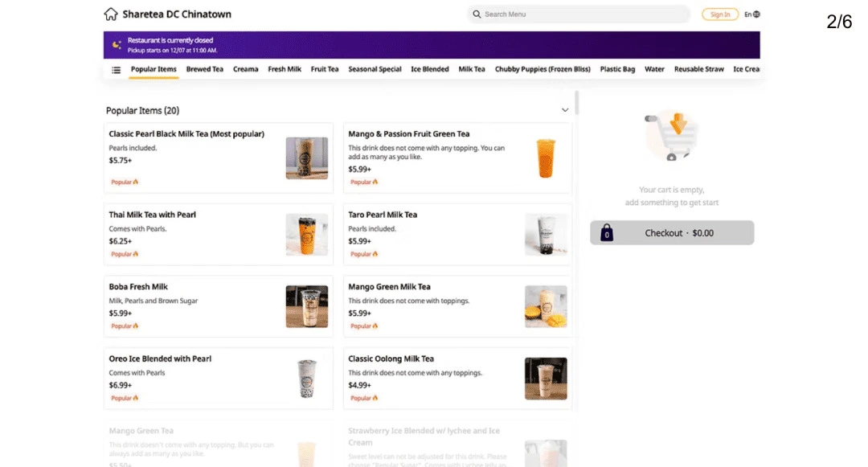The height and width of the screenshot is (467, 868).
Task: Open the category list hamburger icon
Action: point(117,70)
